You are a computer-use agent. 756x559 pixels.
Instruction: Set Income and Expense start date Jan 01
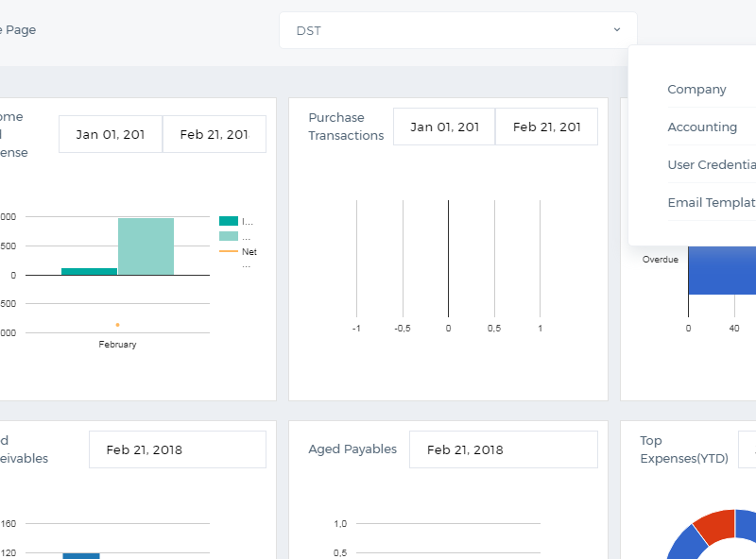click(x=111, y=134)
